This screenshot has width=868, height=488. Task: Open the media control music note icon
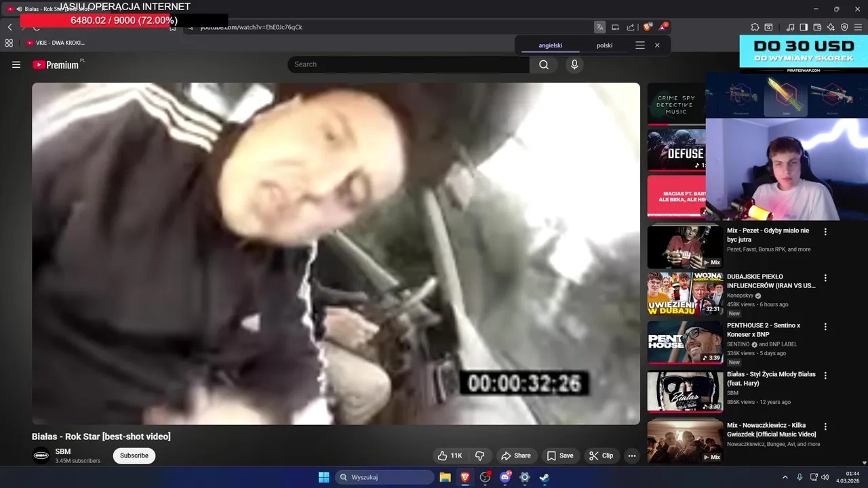pos(790,27)
